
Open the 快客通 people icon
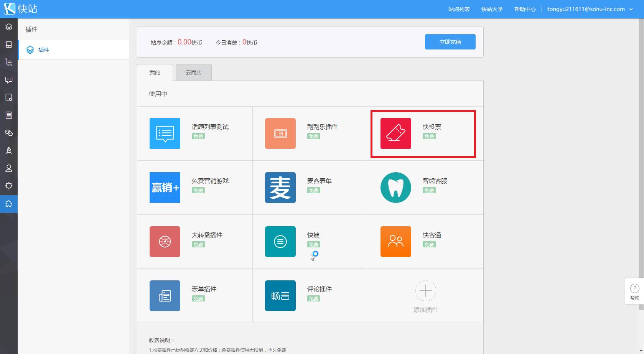pos(396,242)
